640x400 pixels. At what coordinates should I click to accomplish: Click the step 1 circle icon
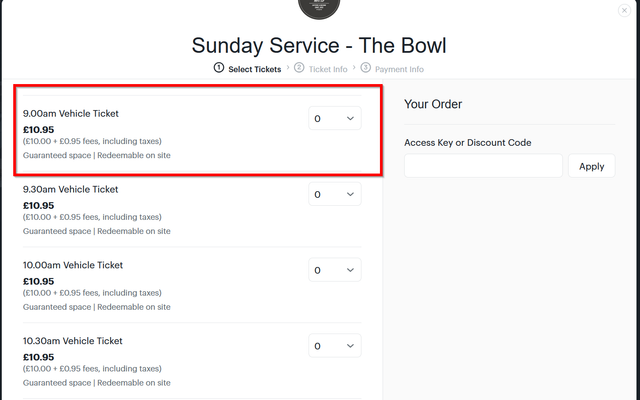(x=219, y=68)
